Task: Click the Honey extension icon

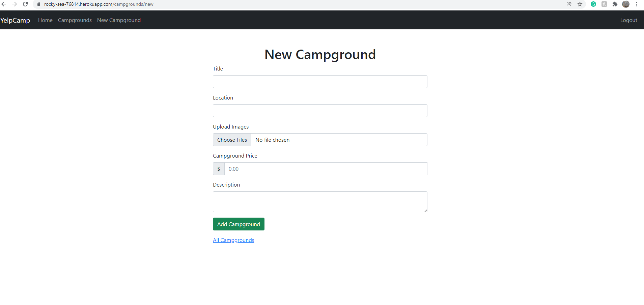Action: 604,4
